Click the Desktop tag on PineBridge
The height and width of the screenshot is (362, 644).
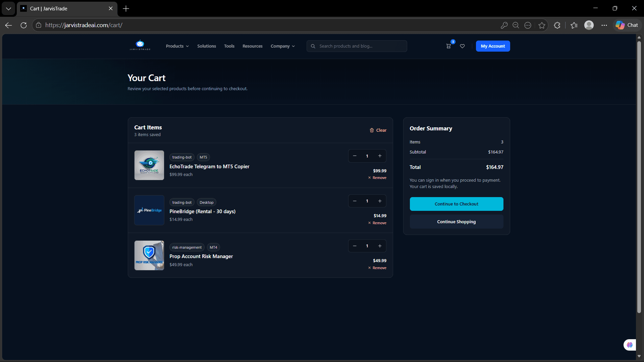coord(207,202)
